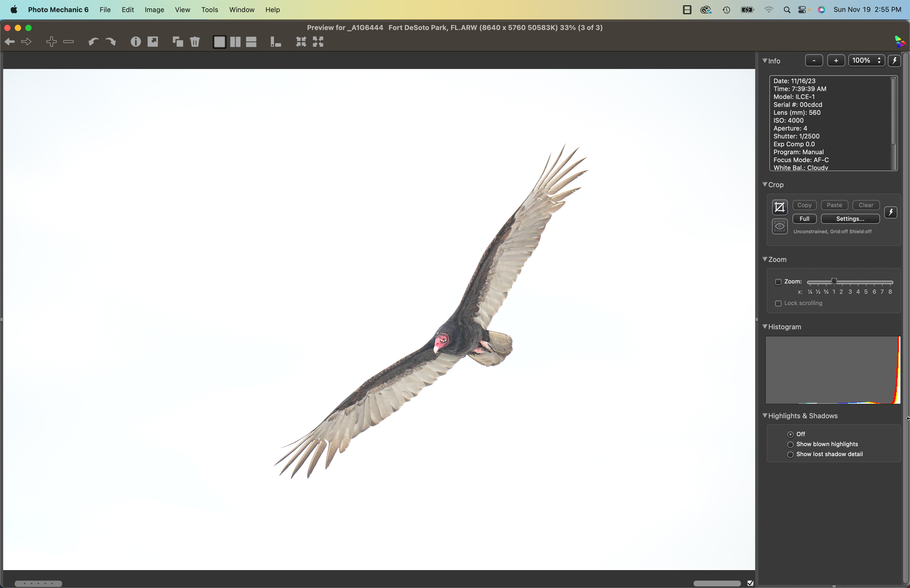Activate the crop tool icon
This screenshot has height=588, width=910.
779,207
